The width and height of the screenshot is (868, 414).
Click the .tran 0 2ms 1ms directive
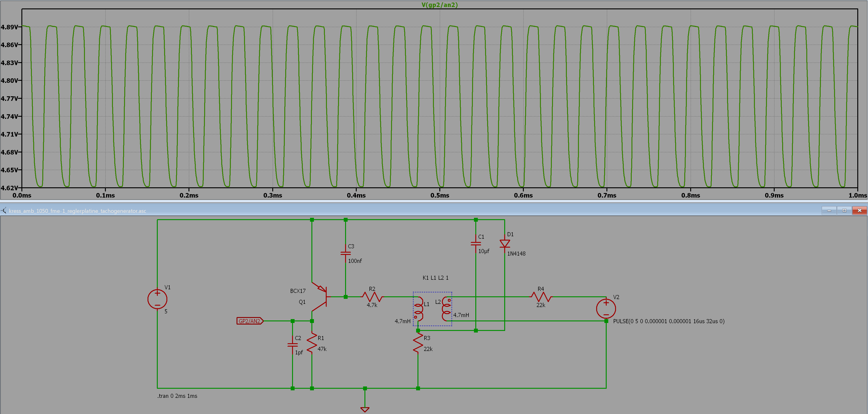[177, 396]
